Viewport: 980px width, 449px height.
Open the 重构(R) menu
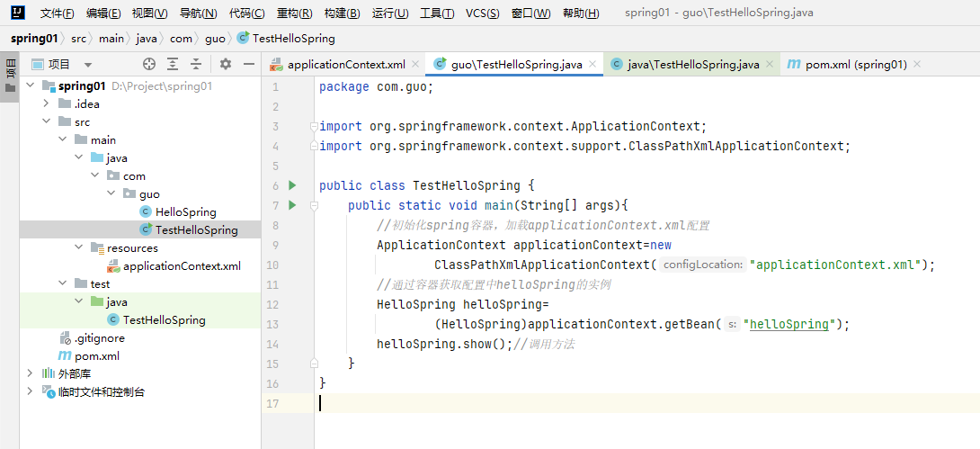[x=294, y=13]
